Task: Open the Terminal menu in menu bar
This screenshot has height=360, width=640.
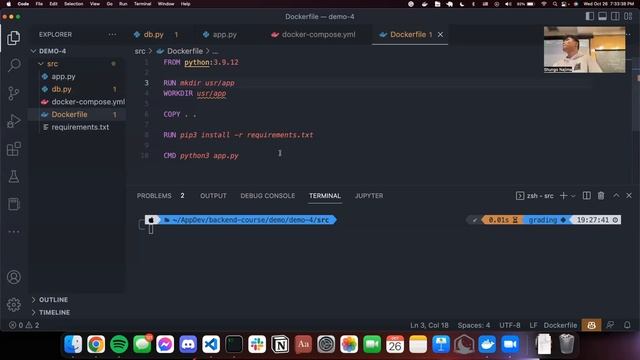Action: [142, 4]
